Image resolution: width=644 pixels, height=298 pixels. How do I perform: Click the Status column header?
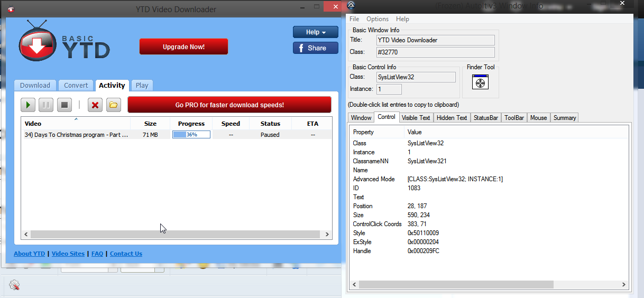click(x=270, y=123)
